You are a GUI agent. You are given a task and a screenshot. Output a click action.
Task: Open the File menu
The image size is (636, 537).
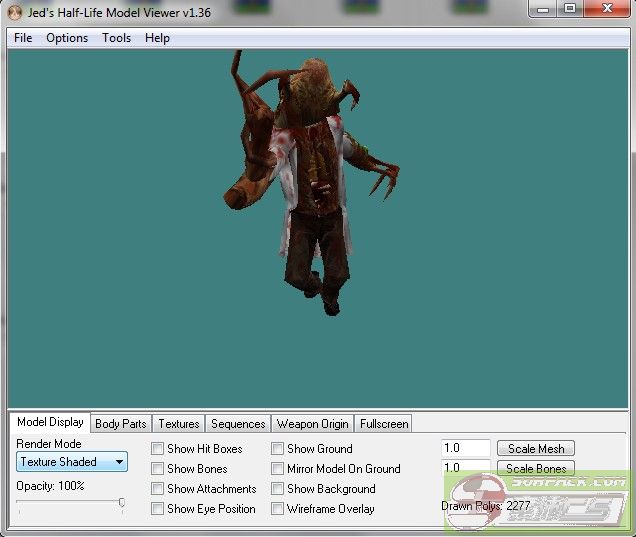tap(23, 38)
